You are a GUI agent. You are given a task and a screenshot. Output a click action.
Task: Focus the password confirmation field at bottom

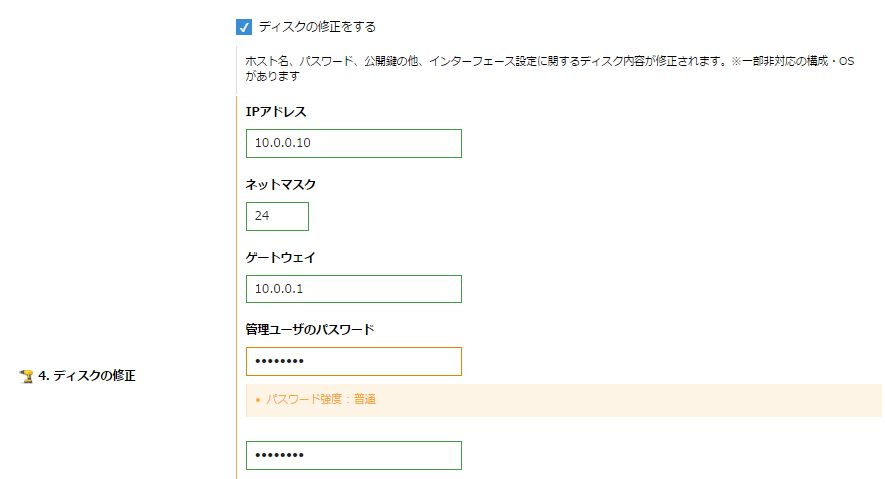click(x=353, y=455)
